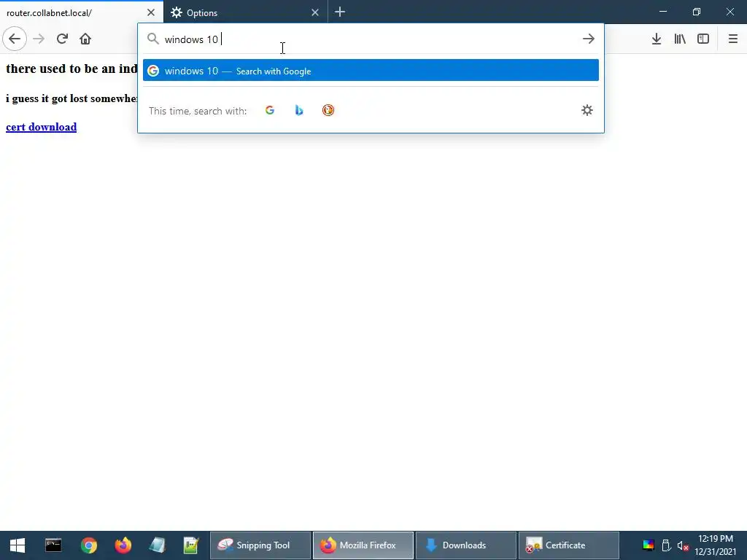Launch Command Prompt from the taskbar
The width and height of the screenshot is (747, 560).
[x=53, y=545]
